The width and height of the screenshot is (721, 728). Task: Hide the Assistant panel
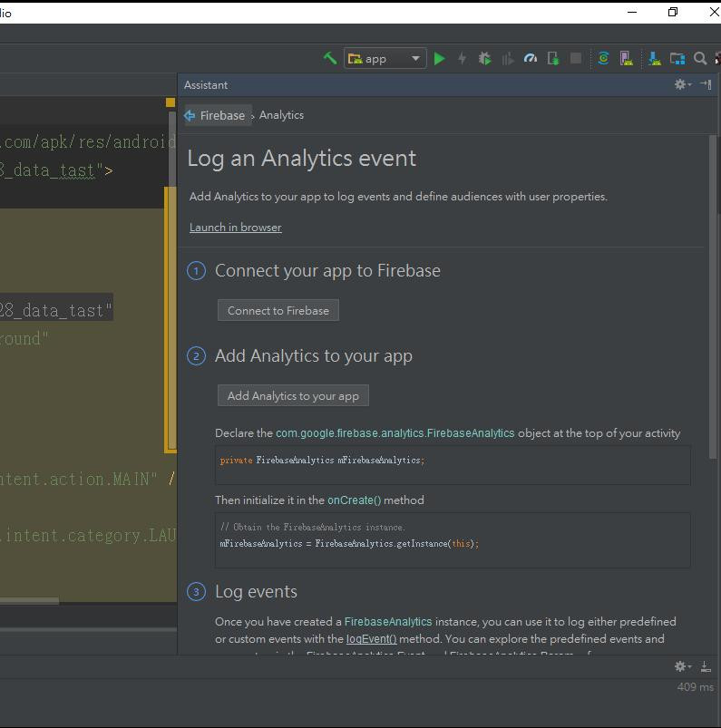(x=706, y=84)
